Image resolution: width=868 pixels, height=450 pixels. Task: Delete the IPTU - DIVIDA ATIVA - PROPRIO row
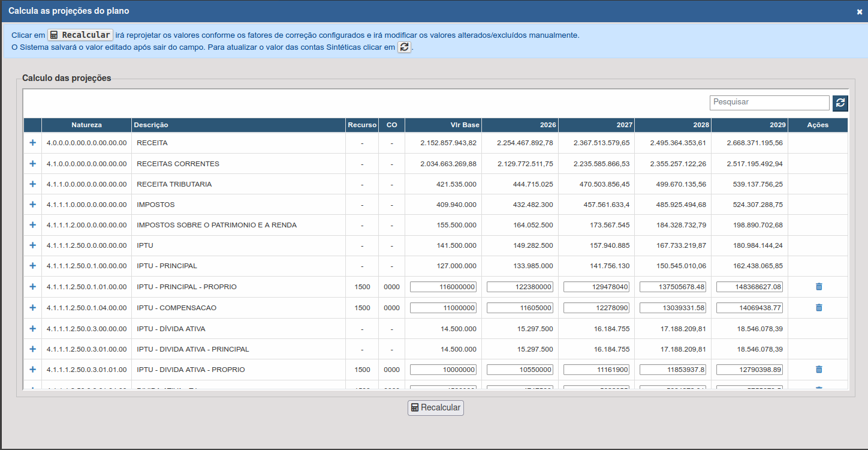coord(819,370)
